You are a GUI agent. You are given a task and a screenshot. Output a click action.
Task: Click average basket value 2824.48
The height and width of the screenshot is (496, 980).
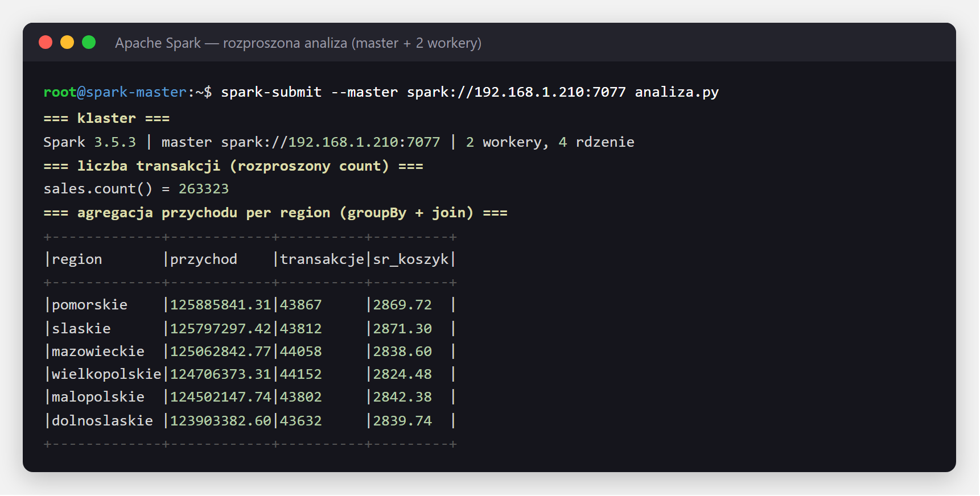pyautogui.click(x=402, y=374)
